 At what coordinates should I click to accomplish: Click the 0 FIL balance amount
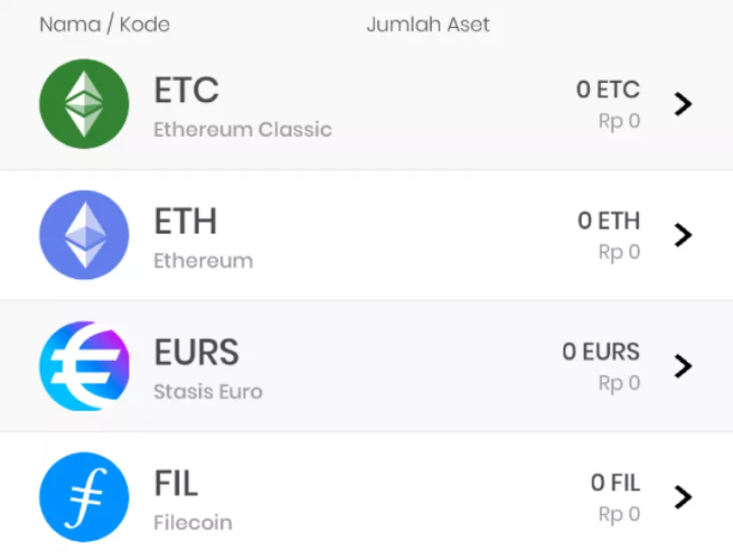pyautogui.click(x=614, y=482)
